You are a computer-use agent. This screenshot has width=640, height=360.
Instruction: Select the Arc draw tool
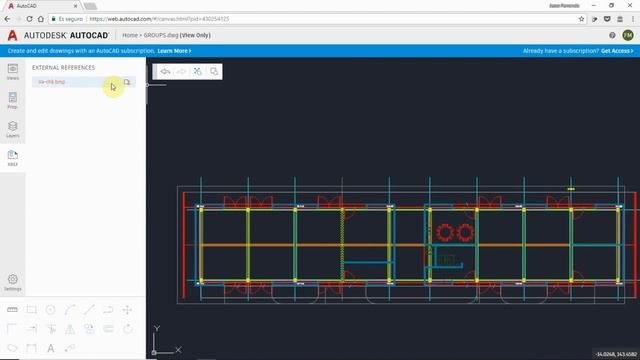(x=70, y=310)
